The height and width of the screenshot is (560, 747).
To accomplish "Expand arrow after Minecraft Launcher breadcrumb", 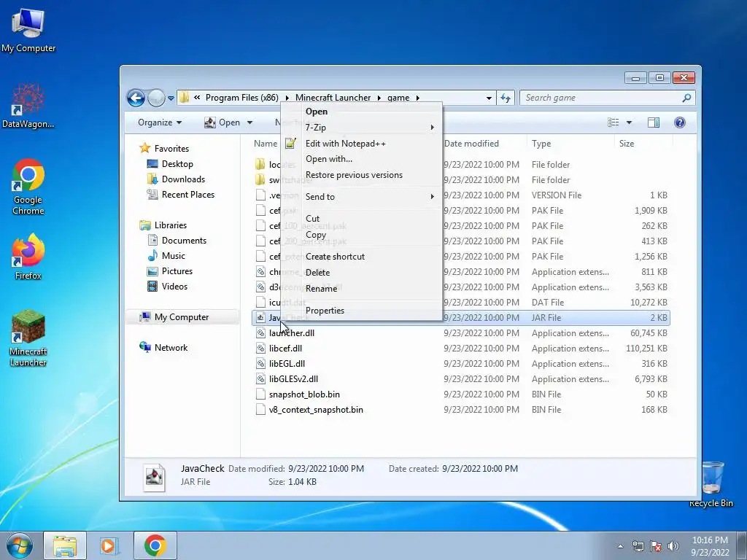I will 379,98.
